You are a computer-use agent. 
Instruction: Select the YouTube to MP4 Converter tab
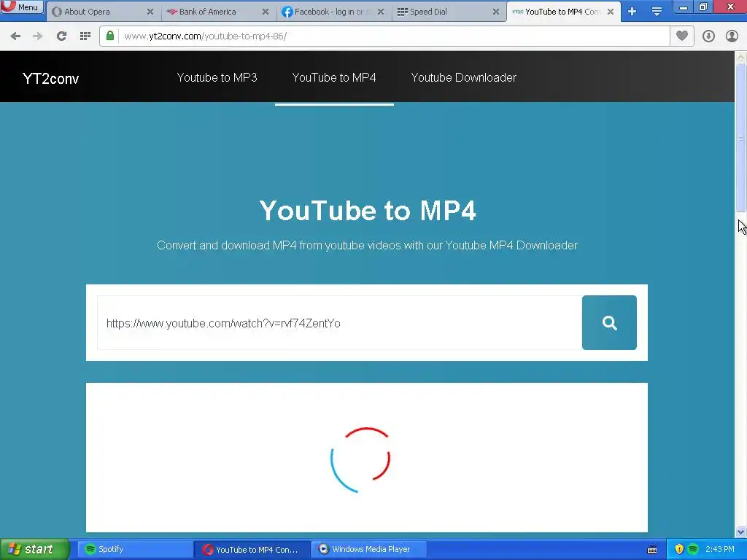pos(563,12)
